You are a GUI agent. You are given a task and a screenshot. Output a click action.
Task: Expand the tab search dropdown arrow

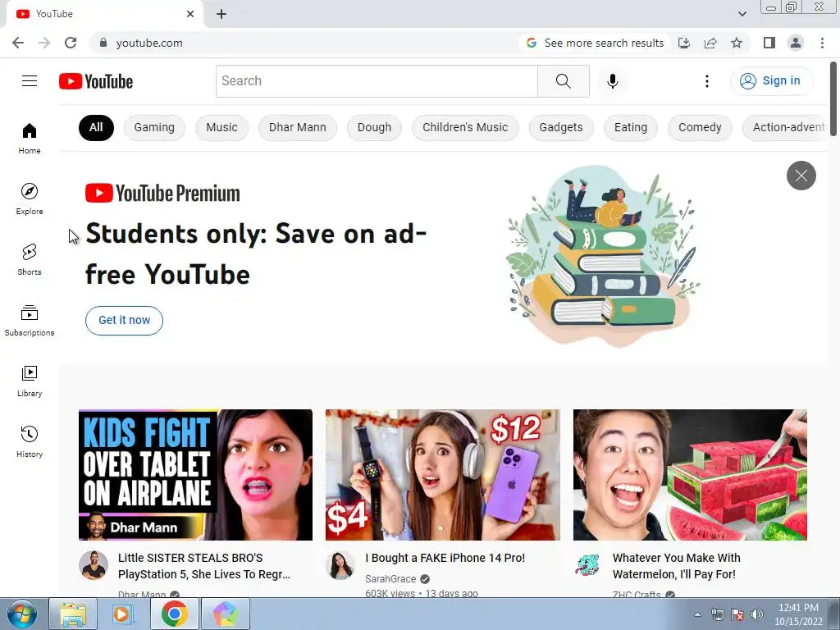point(742,14)
